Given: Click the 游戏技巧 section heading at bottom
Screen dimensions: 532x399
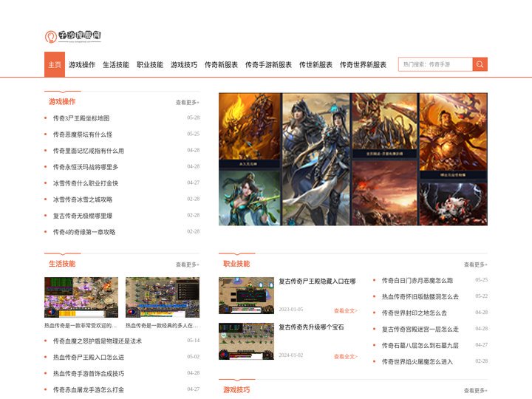Looking at the screenshot, I should coord(236,390).
